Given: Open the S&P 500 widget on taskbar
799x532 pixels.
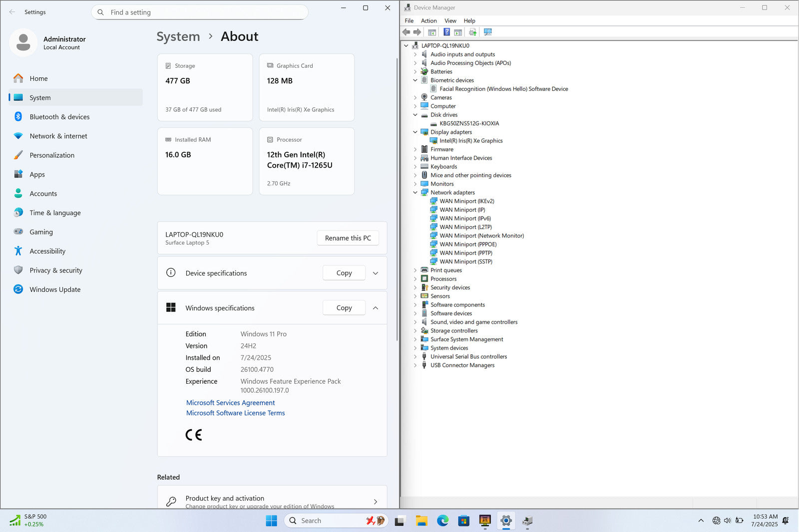Looking at the screenshot, I should [x=28, y=521].
